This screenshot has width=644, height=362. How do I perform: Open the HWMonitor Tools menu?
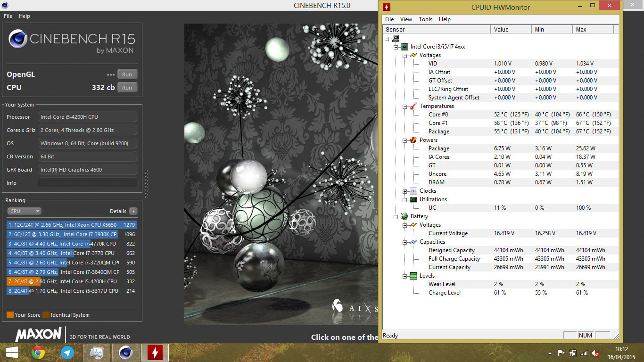[x=425, y=19]
